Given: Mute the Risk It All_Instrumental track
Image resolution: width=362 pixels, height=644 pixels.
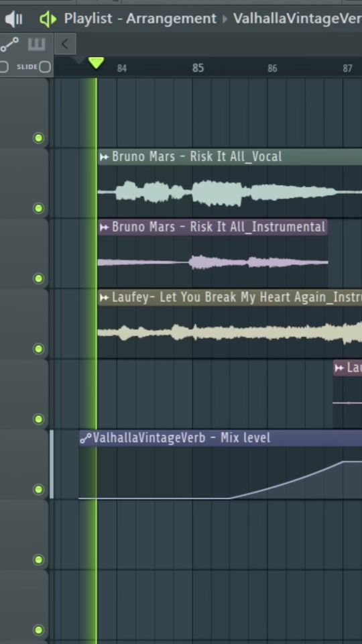Looking at the screenshot, I should (x=39, y=278).
